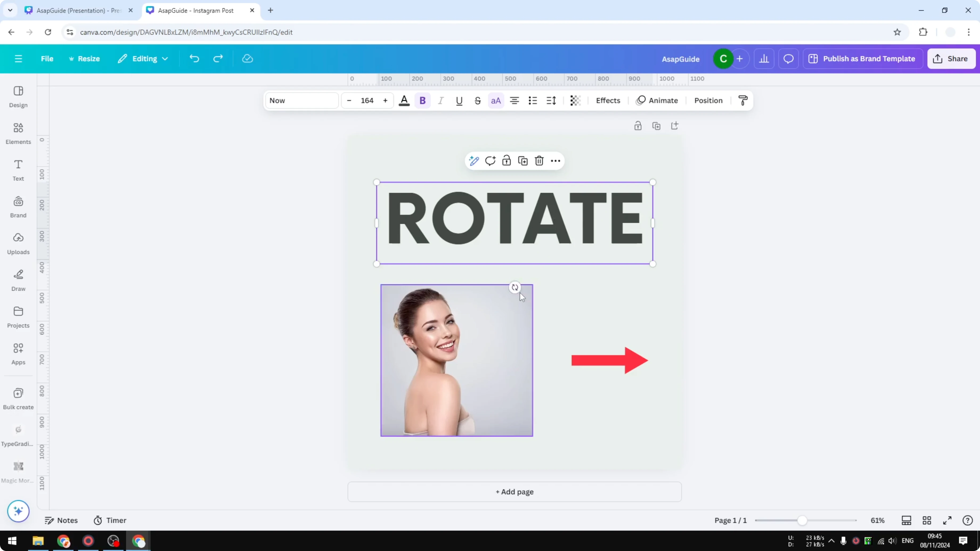Toggle underline formatting

[x=459, y=100]
